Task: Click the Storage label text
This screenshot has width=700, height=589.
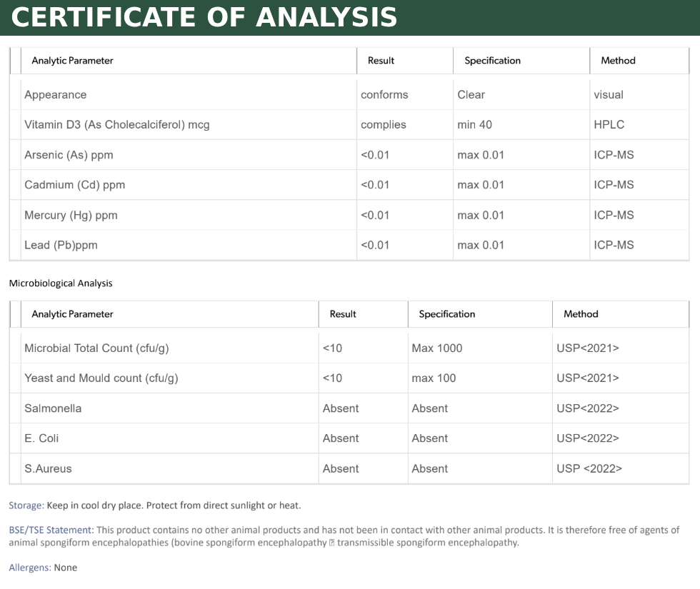Action: (x=26, y=505)
